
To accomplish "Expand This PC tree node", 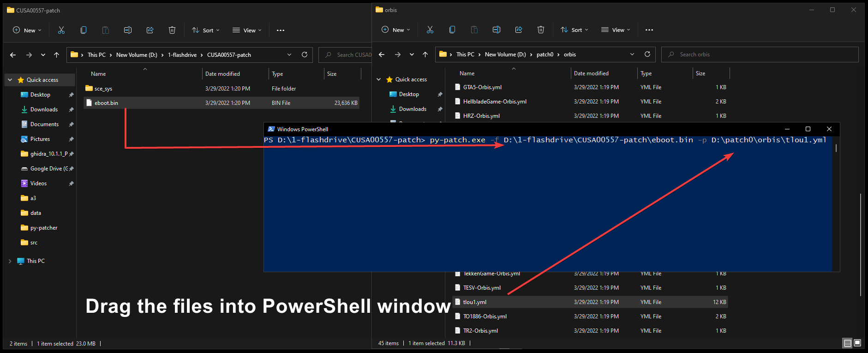I will pyautogui.click(x=10, y=261).
